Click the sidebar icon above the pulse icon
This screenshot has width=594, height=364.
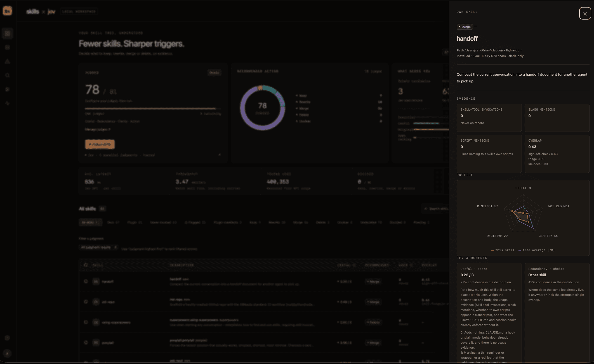pos(8,89)
